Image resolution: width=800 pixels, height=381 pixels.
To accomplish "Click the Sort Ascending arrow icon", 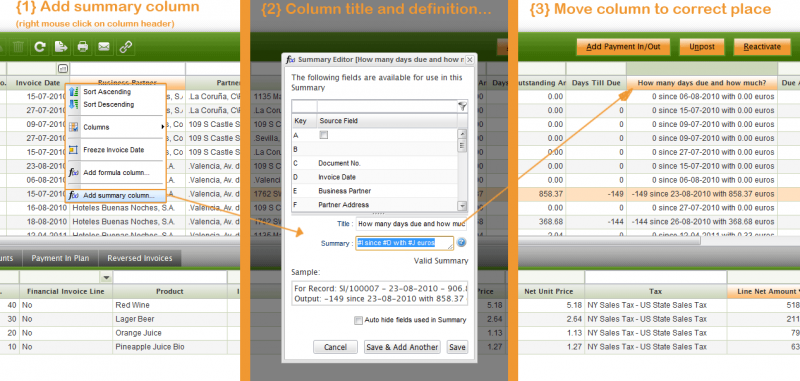I will (x=73, y=92).
